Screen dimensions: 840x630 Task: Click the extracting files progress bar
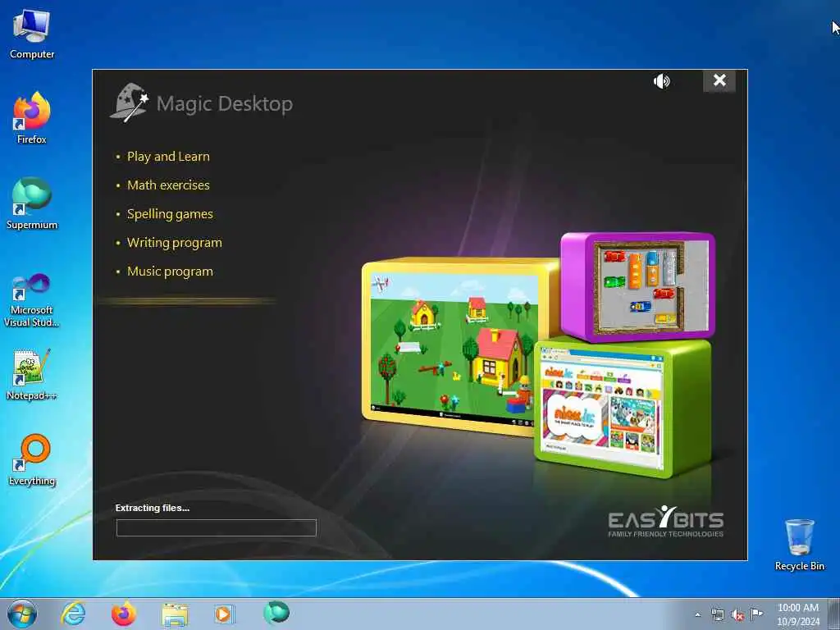[216, 527]
